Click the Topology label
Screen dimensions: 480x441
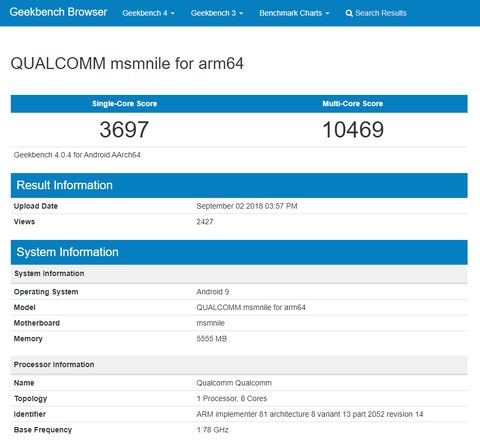tap(30, 399)
